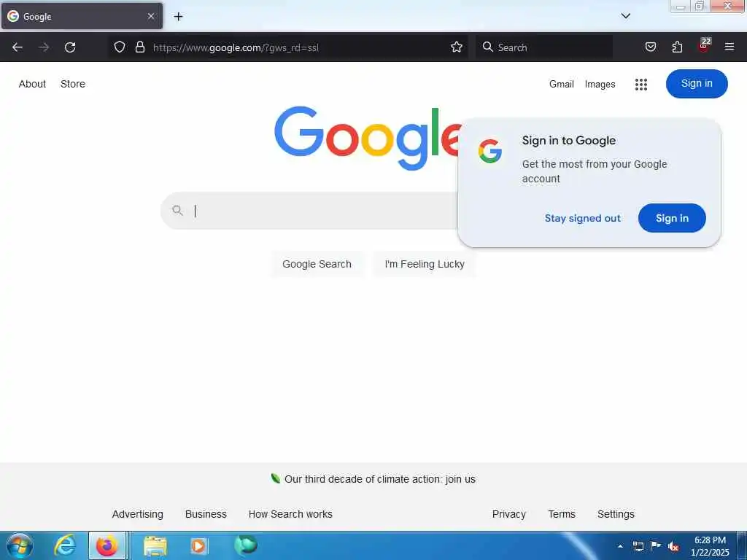Click the Google Search button

[317, 264]
